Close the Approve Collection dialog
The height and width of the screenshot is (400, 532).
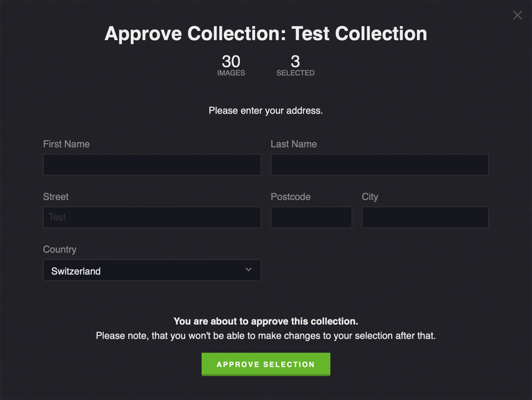517,15
